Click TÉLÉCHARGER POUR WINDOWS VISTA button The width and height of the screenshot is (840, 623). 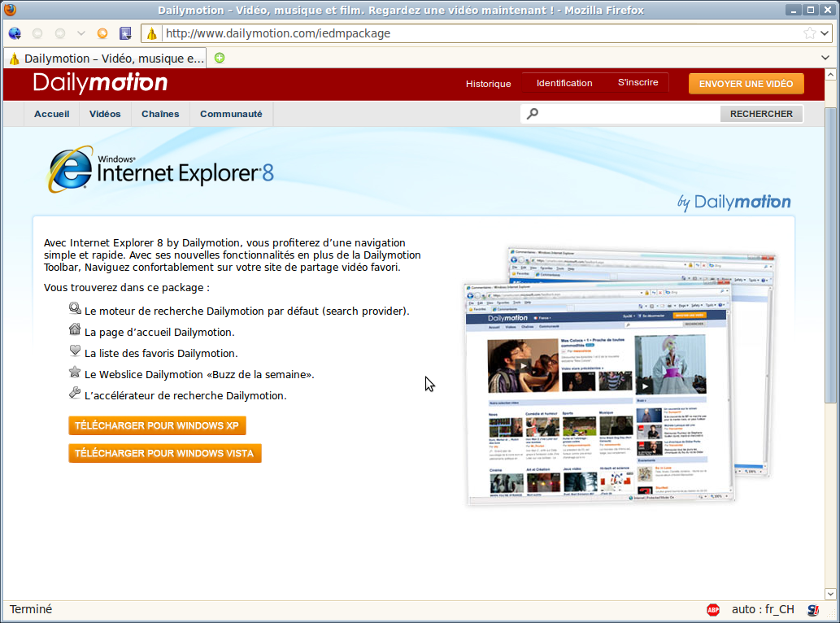pyautogui.click(x=164, y=453)
